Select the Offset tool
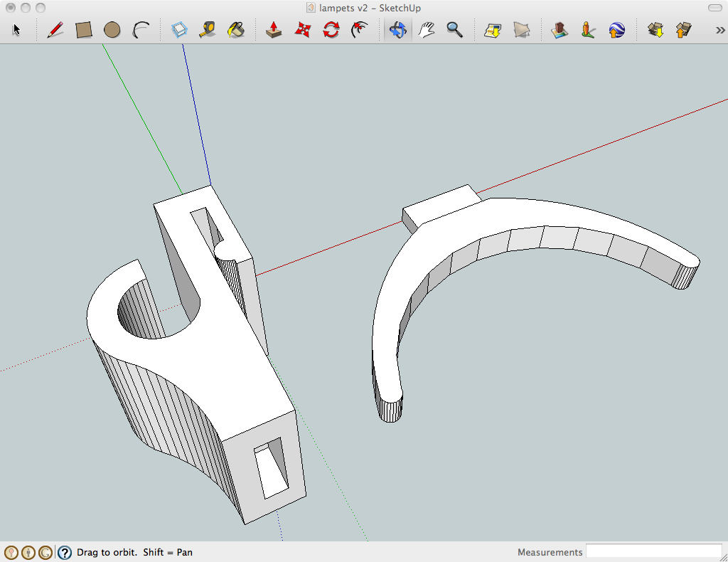728x562 pixels. [360, 30]
